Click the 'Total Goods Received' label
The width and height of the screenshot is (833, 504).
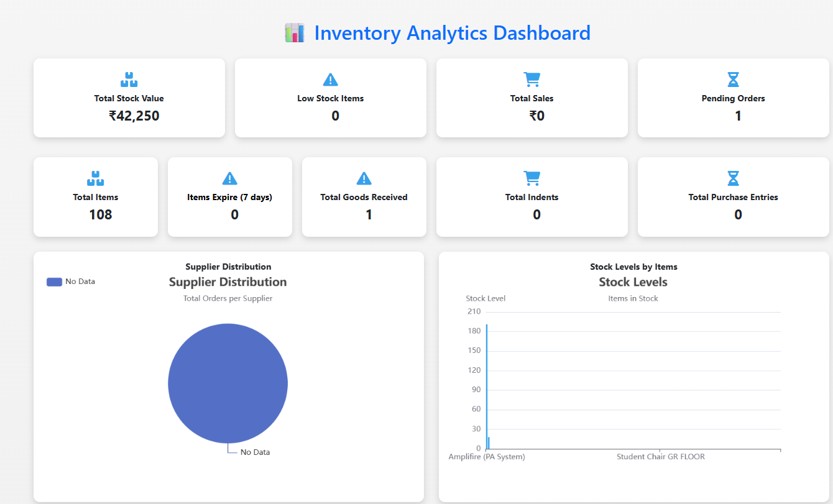click(x=364, y=197)
